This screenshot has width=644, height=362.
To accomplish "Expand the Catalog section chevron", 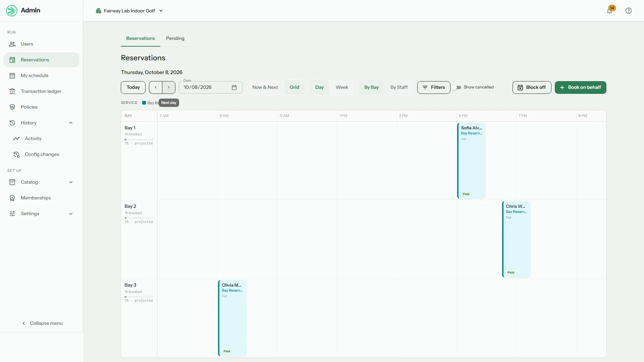I will 71,182.
